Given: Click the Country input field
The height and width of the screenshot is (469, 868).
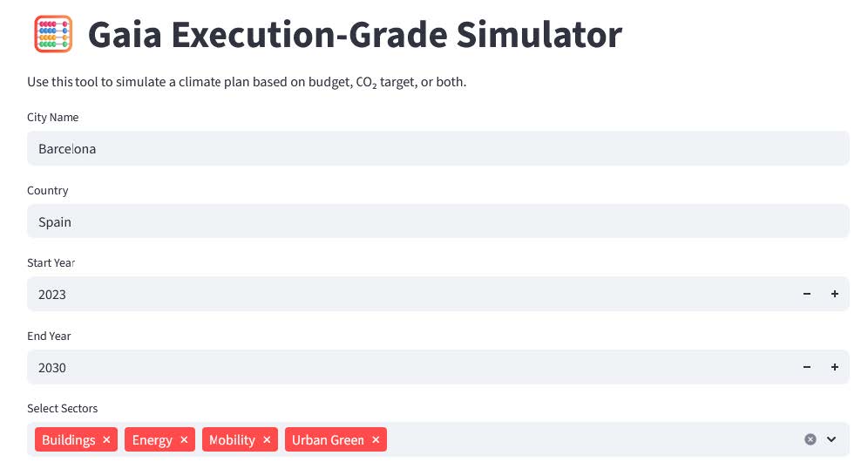Looking at the screenshot, I should tap(436, 222).
